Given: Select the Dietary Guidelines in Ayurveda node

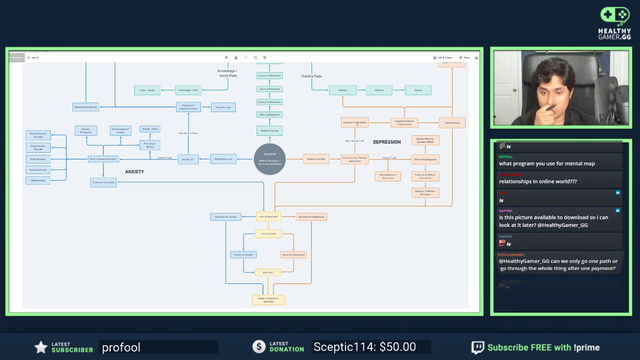Looking at the screenshot, I should [268, 300].
